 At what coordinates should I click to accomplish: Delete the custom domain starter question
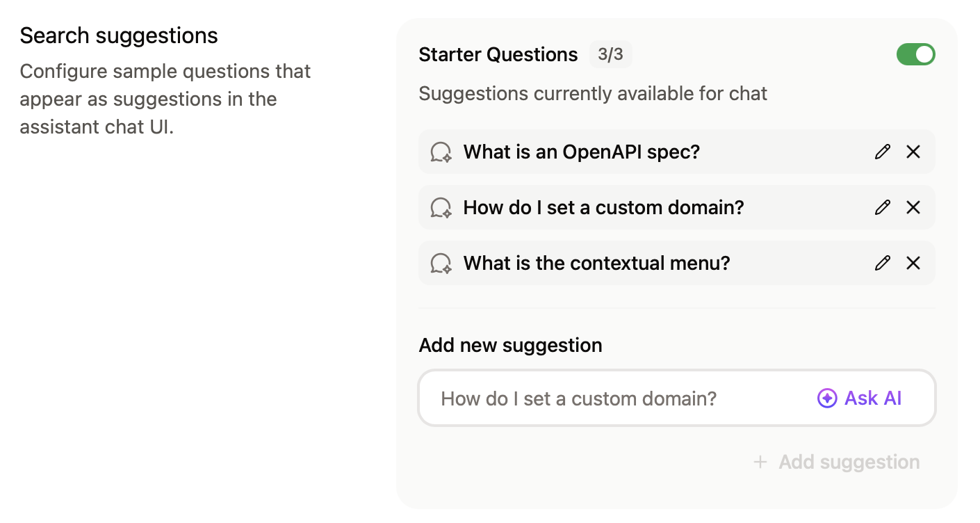click(913, 207)
